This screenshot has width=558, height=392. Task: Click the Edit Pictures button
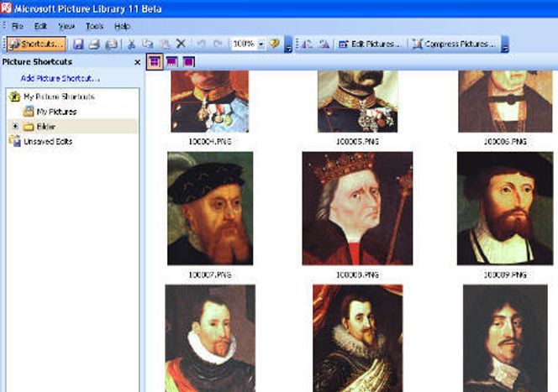pyautogui.click(x=370, y=44)
